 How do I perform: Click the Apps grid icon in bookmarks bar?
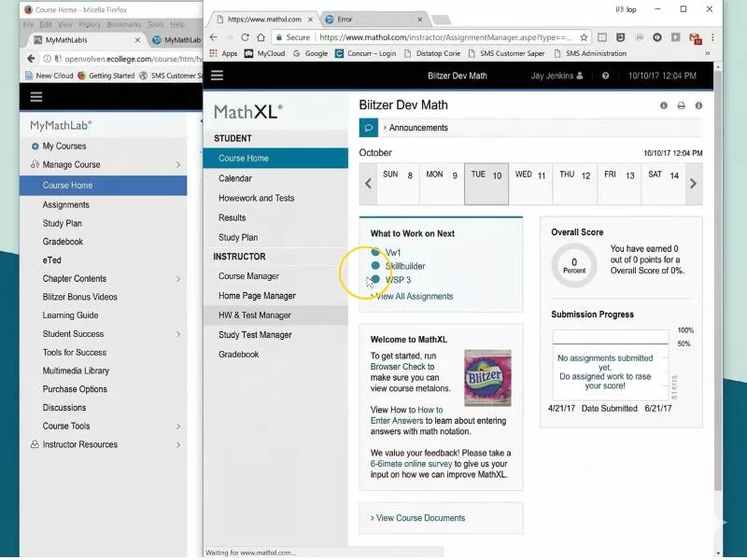coord(213,53)
